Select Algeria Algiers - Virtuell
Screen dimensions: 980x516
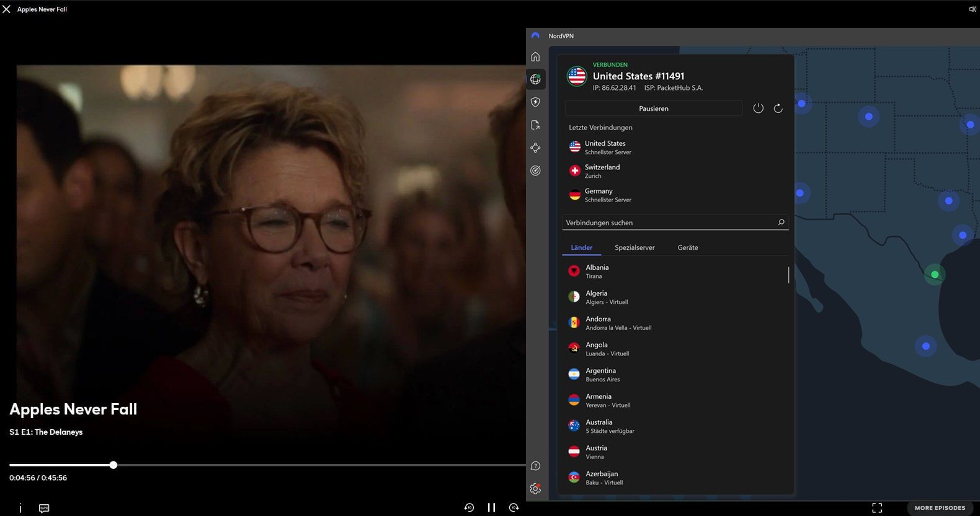[x=674, y=297]
